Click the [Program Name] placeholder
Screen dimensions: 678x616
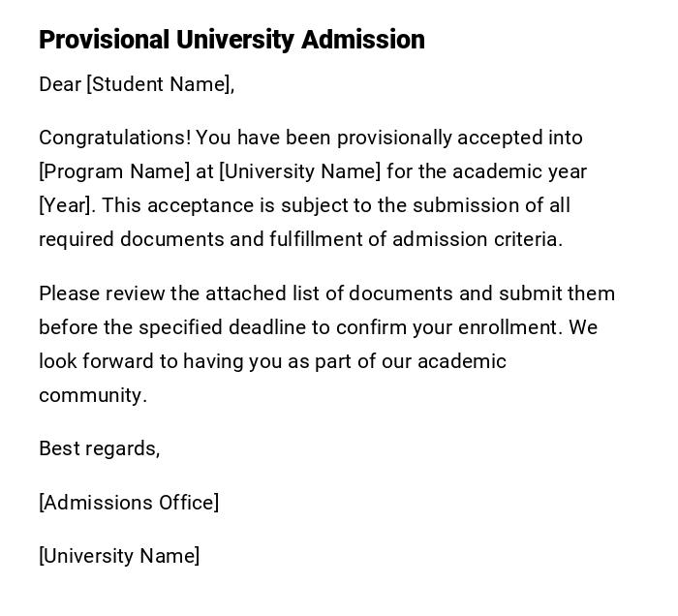(114, 171)
